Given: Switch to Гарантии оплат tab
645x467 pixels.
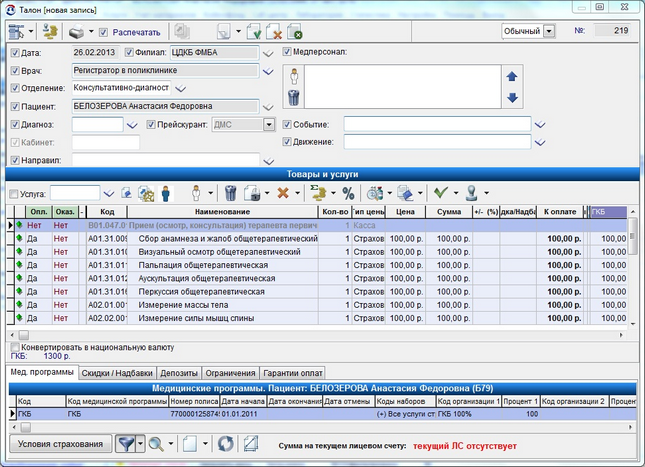Looking at the screenshot, I should tap(292, 373).
